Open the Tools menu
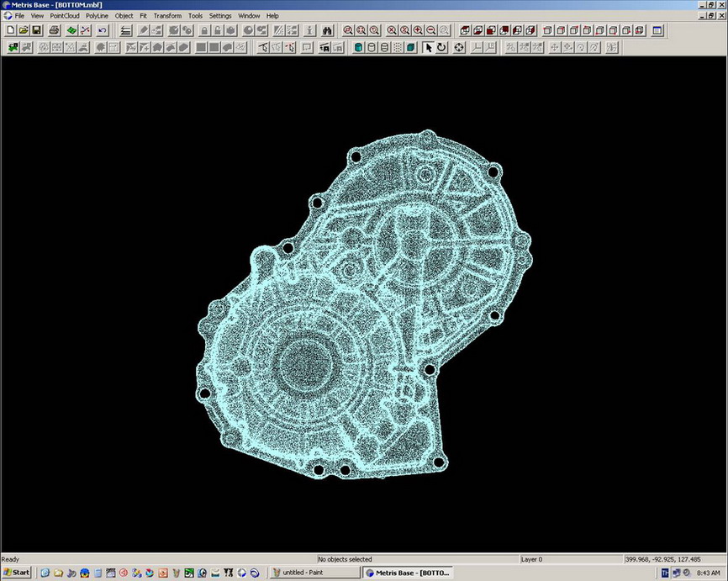 [196, 16]
